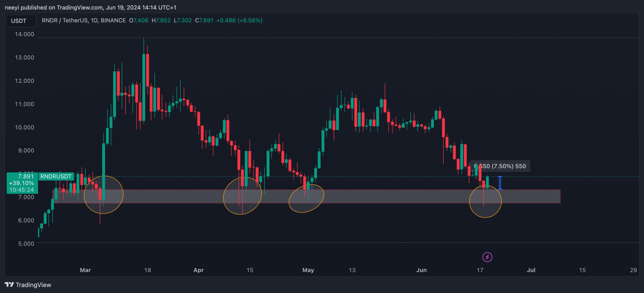Select the Jul label on the time axis

[531, 270]
